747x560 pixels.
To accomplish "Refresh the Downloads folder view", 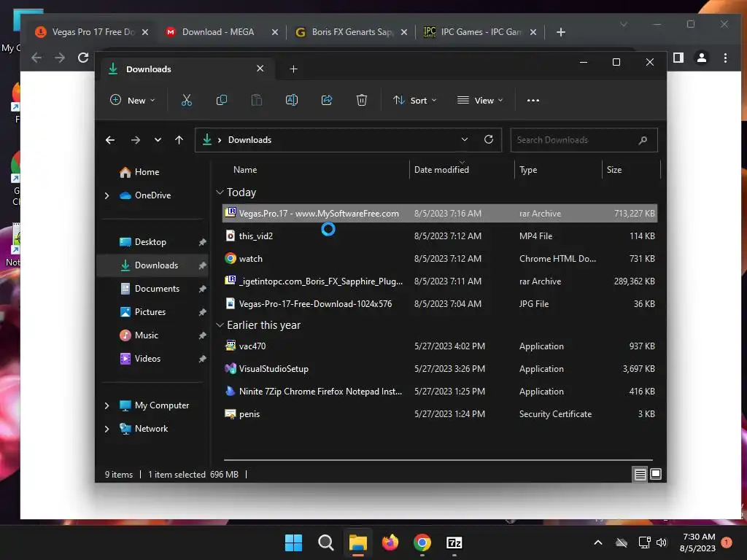I will (x=488, y=139).
